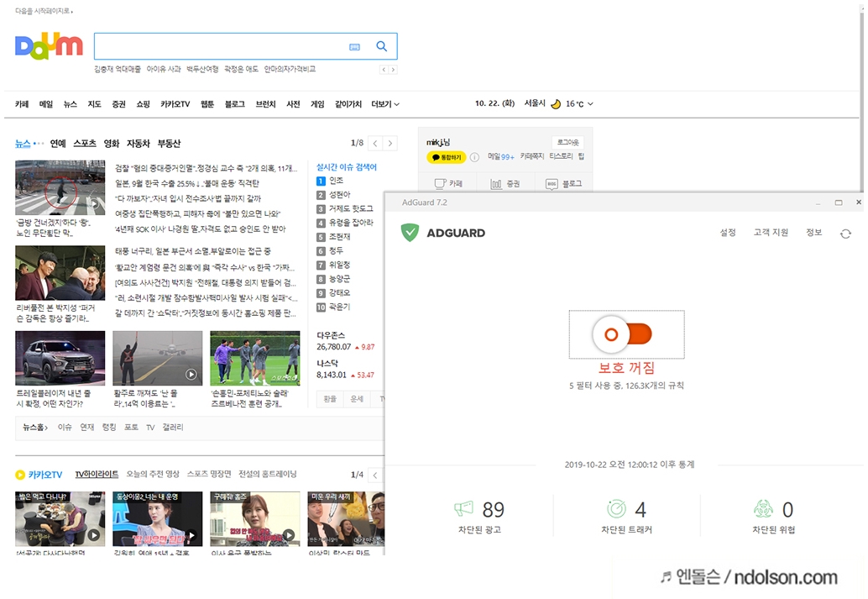This screenshot has height=599, width=868.
Task: Select 오늘의 추천 영상 tab
Action: [153, 475]
